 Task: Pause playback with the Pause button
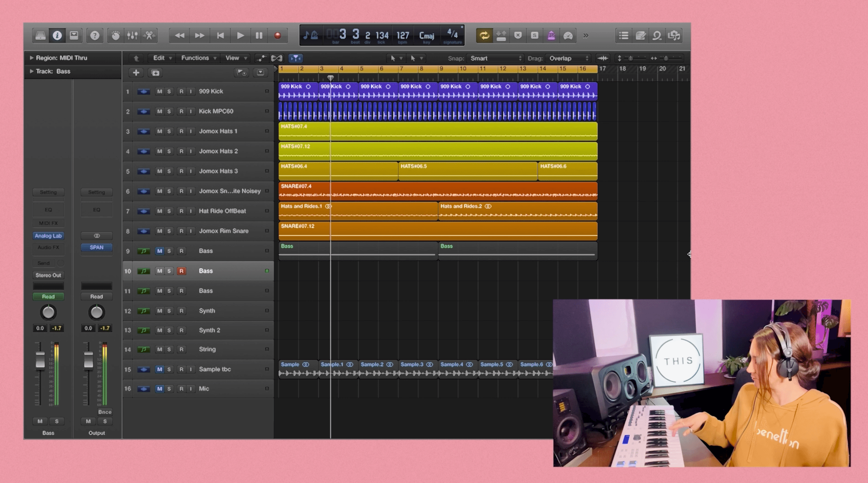click(259, 36)
